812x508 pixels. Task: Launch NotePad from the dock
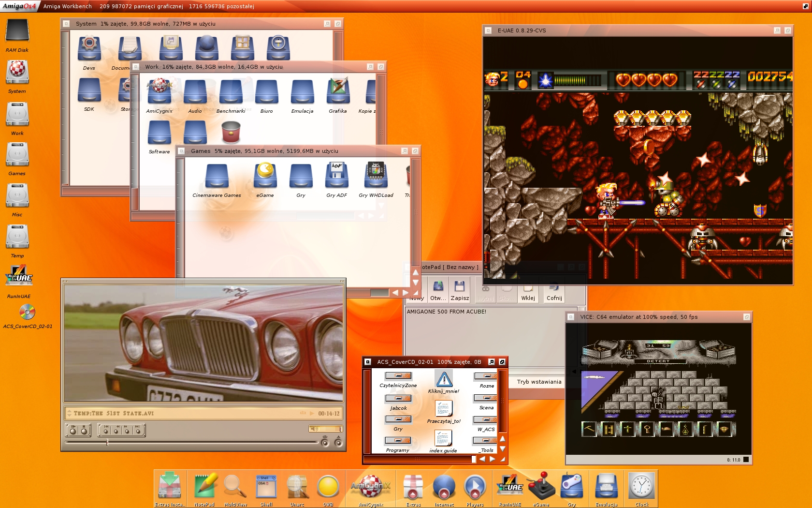coord(204,486)
